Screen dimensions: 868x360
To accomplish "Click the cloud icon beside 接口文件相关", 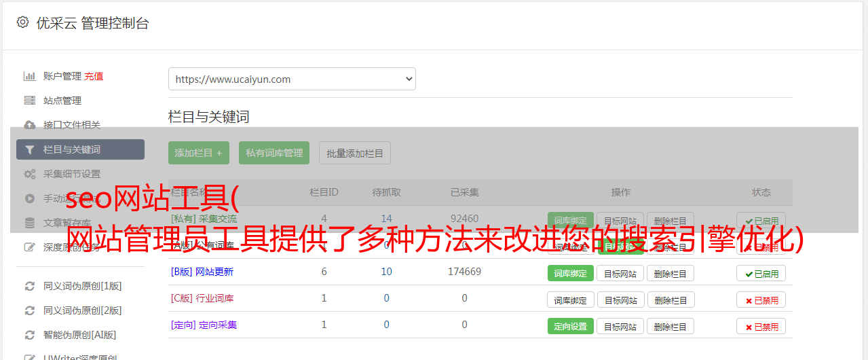I will pyautogui.click(x=30, y=125).
